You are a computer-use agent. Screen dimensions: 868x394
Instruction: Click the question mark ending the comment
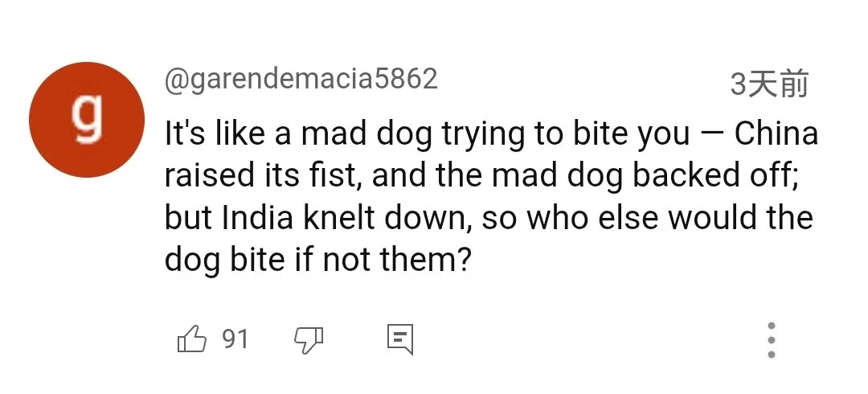(x=461, y=259)
